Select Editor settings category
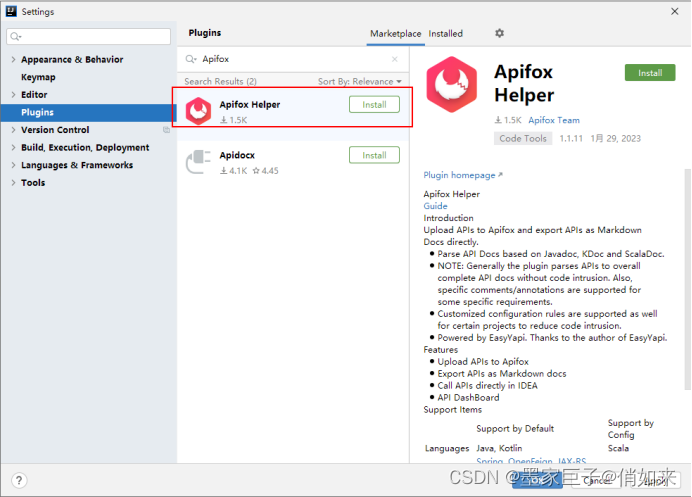This screenshot has width=692, height=497. tap(34, 94)
